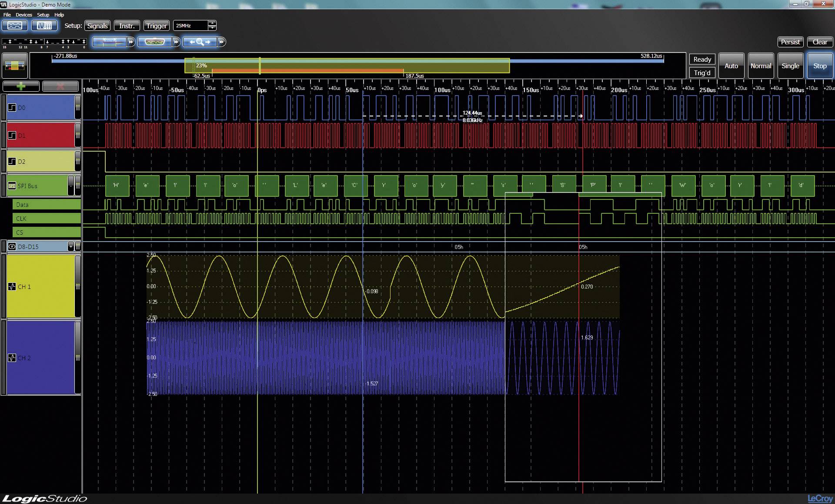Image resolution: width=835 pixels, height=504 pixels.
Task: Toggle a trigger edge bit in the pattern bar
Action: 10,41
